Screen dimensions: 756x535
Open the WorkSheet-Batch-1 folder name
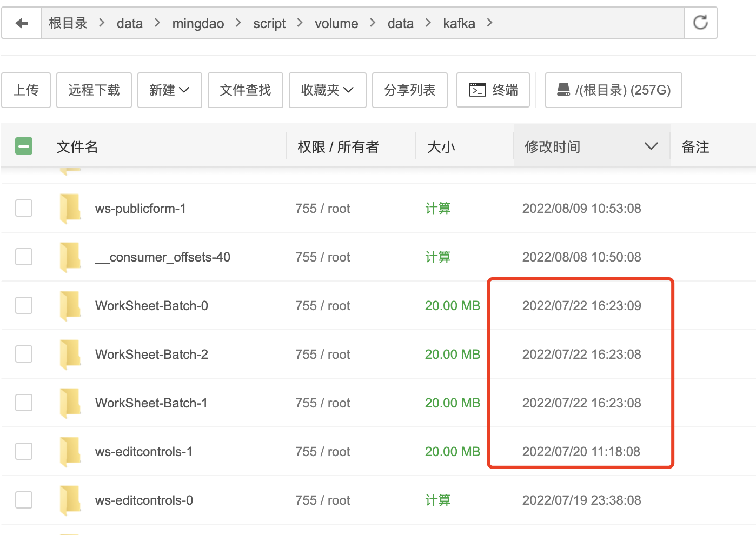(151, 403)
